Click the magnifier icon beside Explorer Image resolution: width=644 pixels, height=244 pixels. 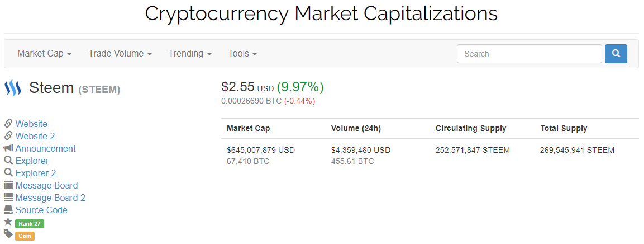8,161
